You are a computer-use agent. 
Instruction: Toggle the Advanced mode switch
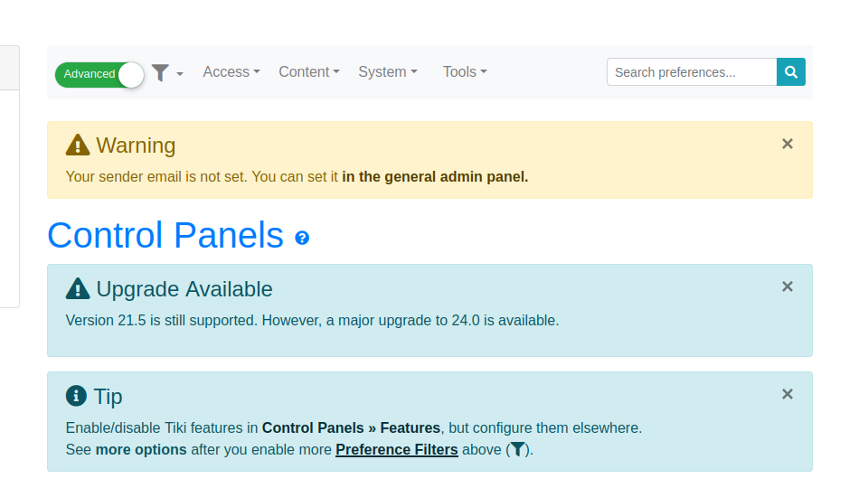point(99,74)
